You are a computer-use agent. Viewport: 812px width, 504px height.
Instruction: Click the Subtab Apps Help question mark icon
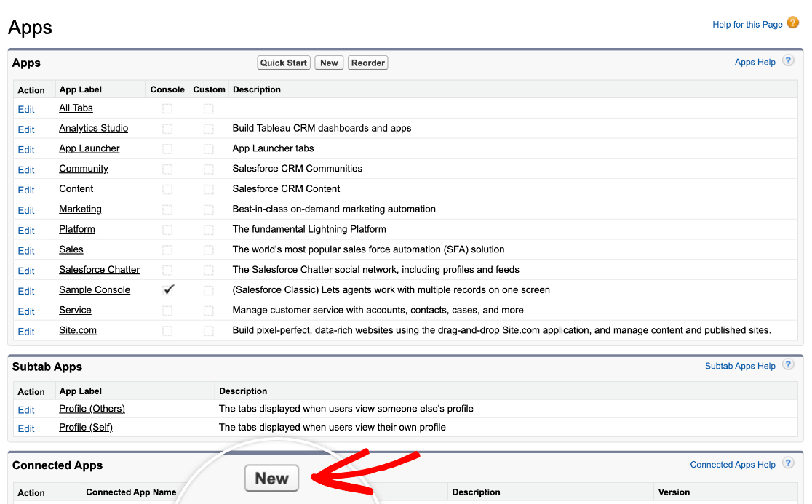click(788, 364)
